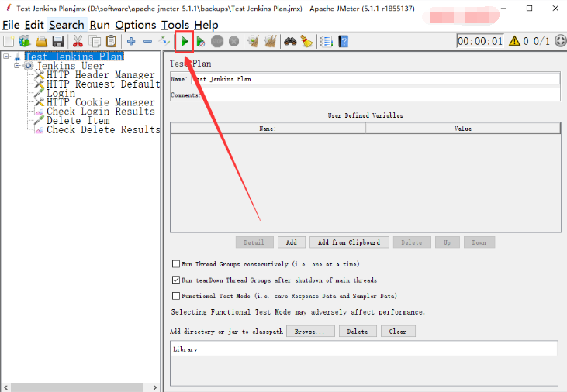
Task: Click the Name column header
Action: tap(268, 129)
